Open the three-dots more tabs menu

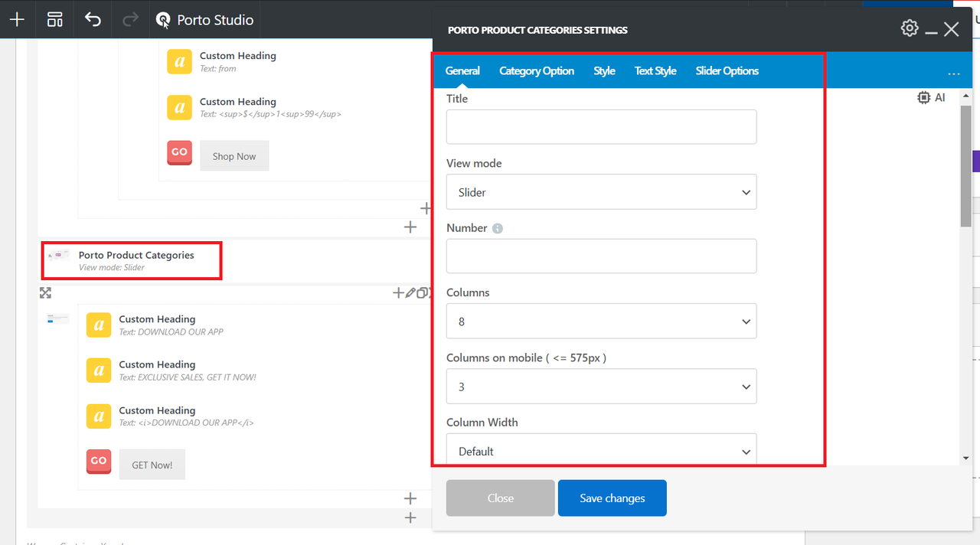click(954, 73)
